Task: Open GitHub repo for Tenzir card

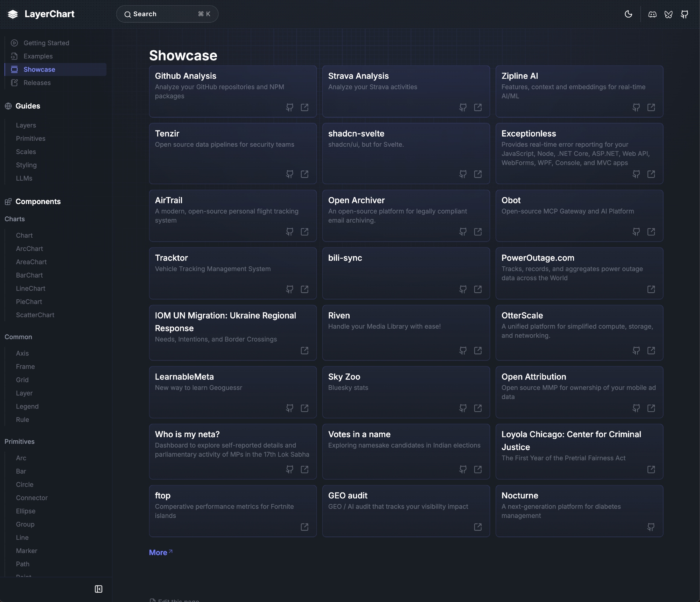Action: 289,174
